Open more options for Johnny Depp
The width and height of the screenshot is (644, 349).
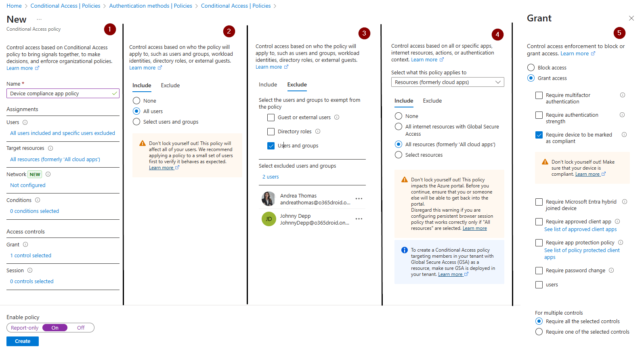pos(359,219)
